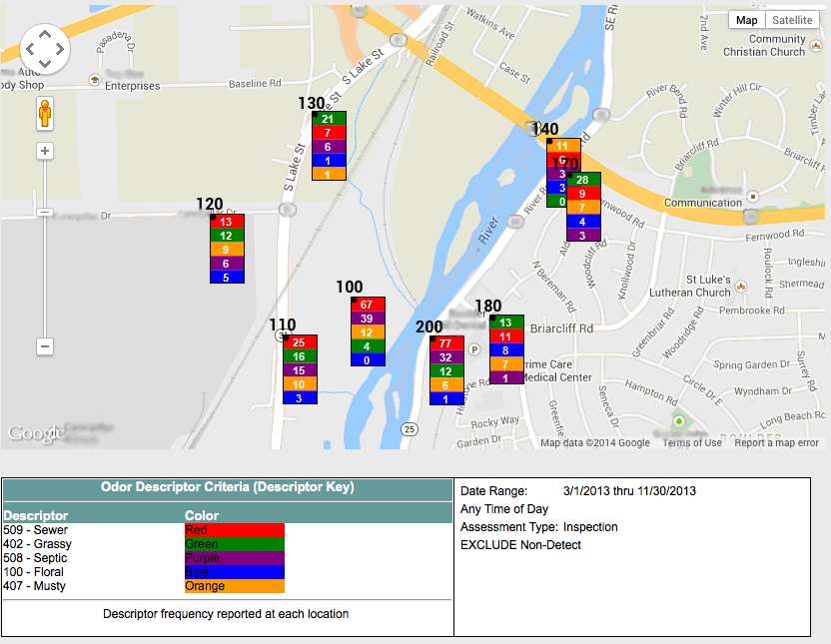Open the Terms of Use link
831x644 pixels.
tap(691, 442)
